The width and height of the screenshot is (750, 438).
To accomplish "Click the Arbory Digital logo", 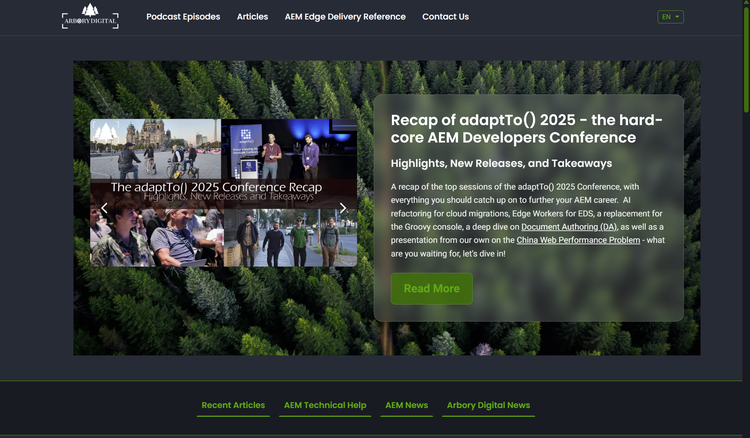I will 90,16.
